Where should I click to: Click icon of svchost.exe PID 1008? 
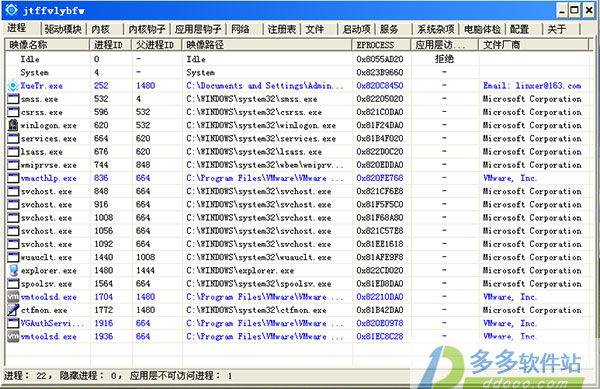(x=13, y=218)
